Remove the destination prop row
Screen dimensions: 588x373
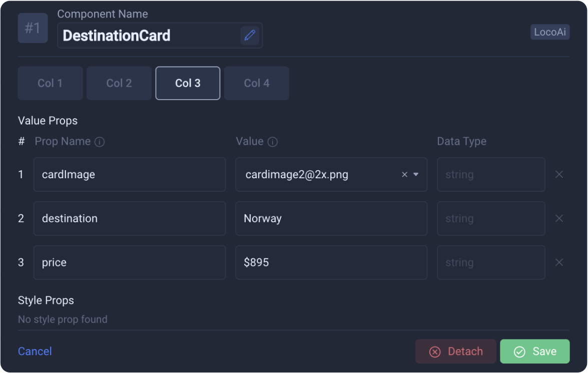tap(559, 218)
